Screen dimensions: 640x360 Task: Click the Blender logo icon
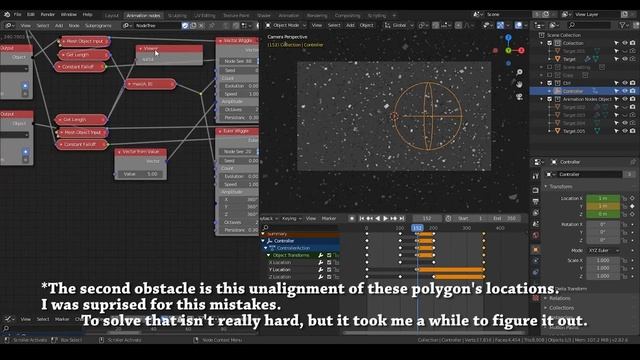pyautogui.click(x=7, y=14)
